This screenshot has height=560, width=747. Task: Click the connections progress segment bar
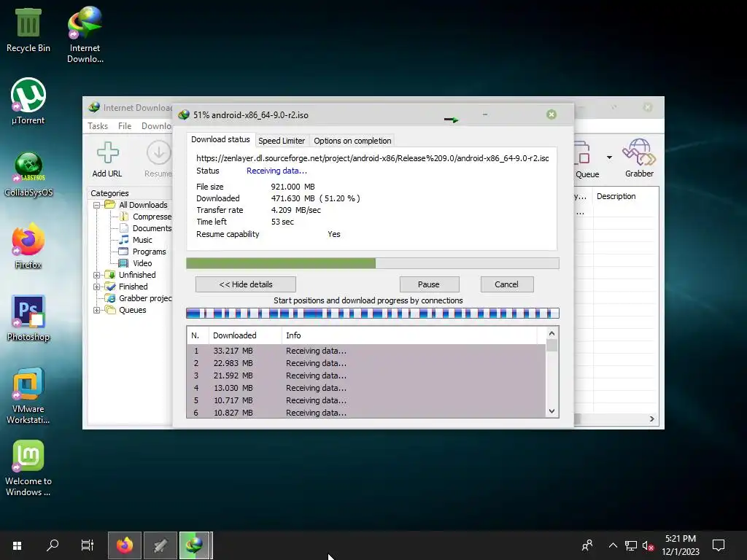(x=373, y=314)
